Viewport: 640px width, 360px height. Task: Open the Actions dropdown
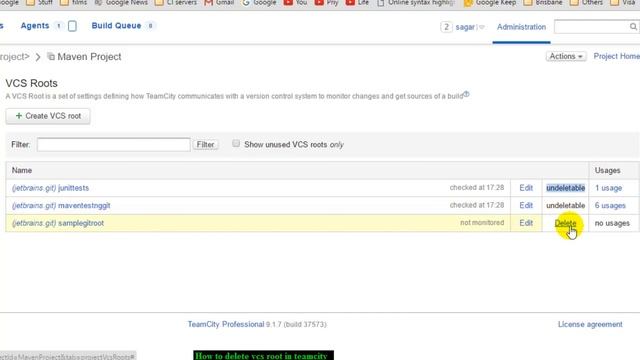[566, 56]
